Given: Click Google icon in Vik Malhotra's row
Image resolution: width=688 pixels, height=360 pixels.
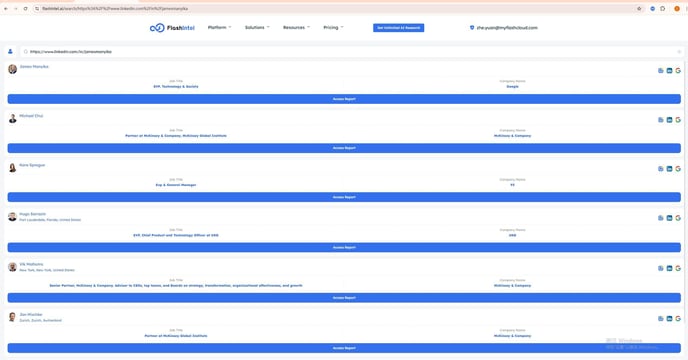Looking at the screenshot, I should click(x=678, y=268).
